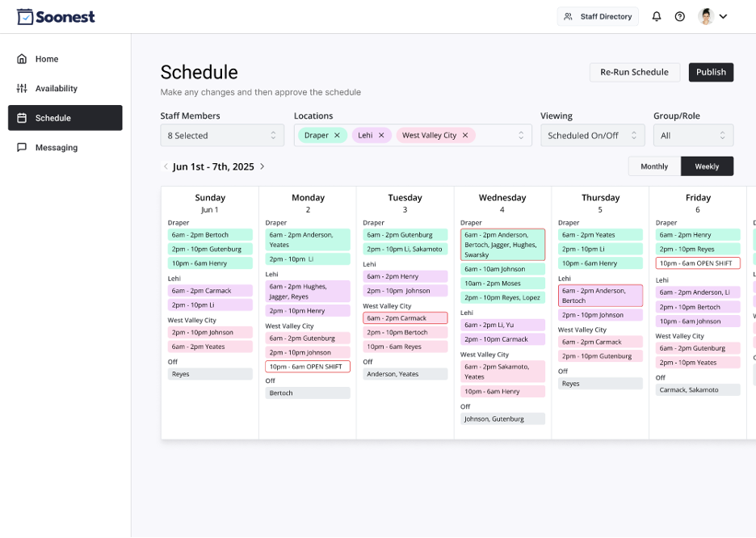Select Sunday 6am - 2pm Yeates shift
756x538 pixels.
point(210,347)
